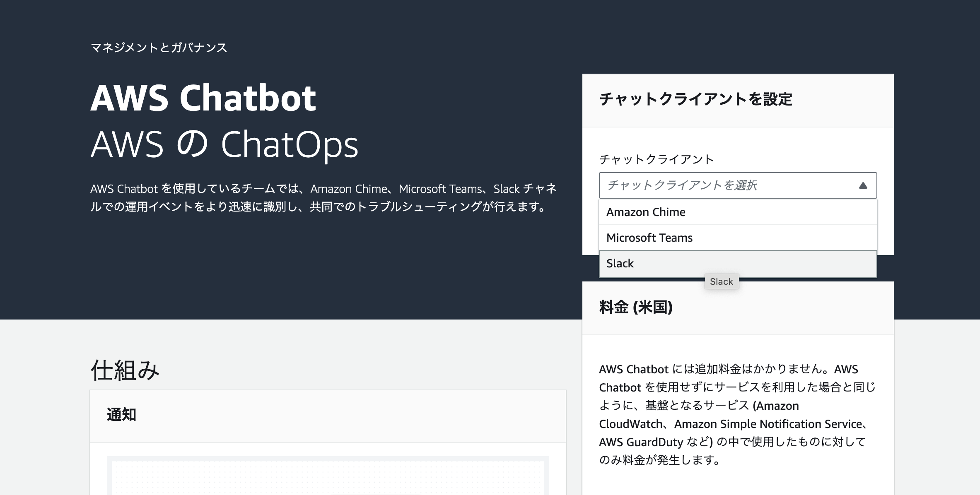
Task: Click the マネジメントとガバナンス breadcrumb text
Action: [x=159, y=48]
